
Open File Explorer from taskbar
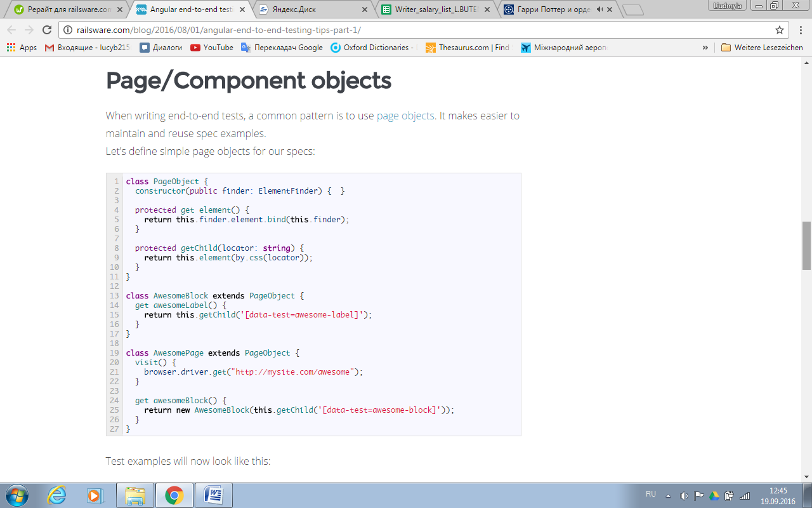135,495
